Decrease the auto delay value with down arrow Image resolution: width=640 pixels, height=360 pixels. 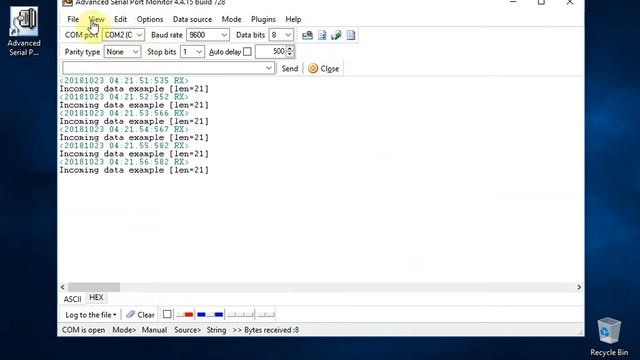[x=290, y=55]
